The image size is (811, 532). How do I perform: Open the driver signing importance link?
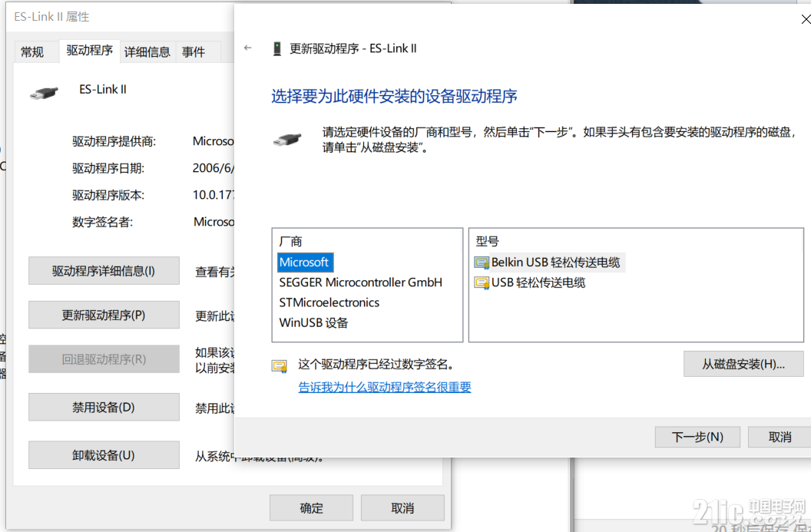(385, 387)
